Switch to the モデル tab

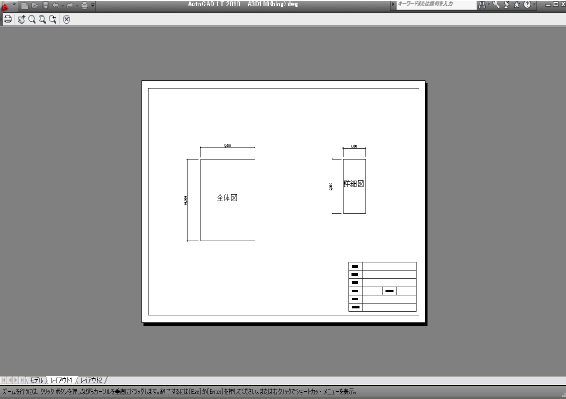click(x=37, y=380)
